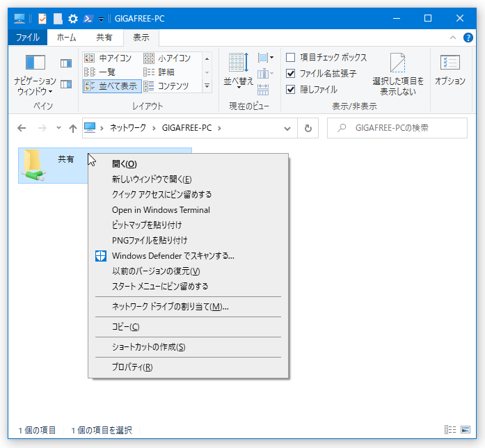Image resolution: width=485 pixels, height=448 pixels.
Task: Collapse the ribbon with the caret arrow
Action: [x=453, y=38]
